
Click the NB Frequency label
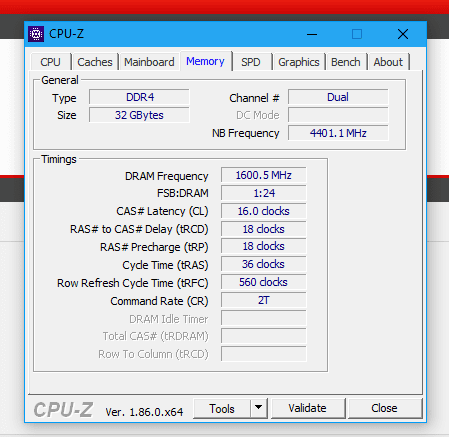click(x=246, y=133)
